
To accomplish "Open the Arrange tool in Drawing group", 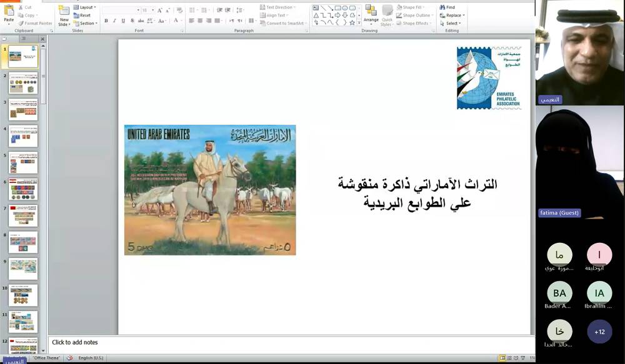I will pos(371,14).
